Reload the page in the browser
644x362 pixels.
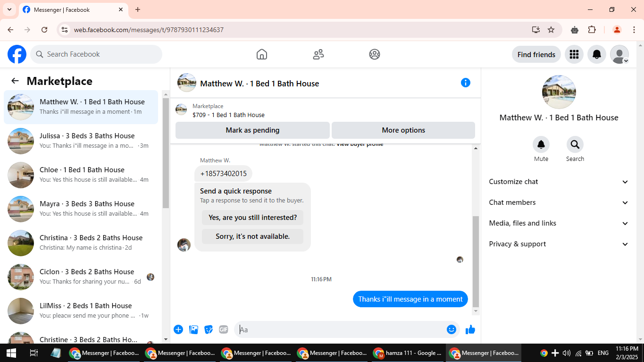(44, 30)
